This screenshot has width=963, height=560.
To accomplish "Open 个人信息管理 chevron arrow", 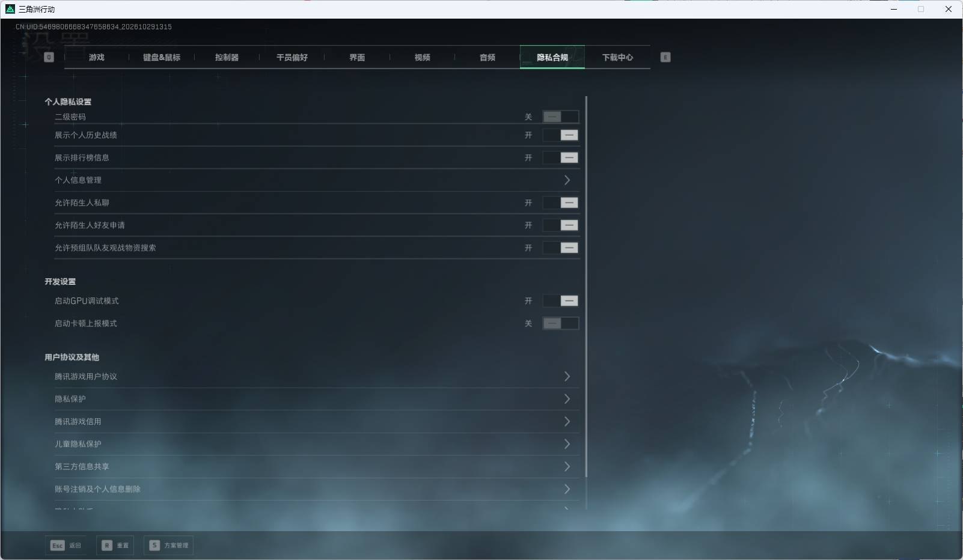I will (x=567, y=180).
